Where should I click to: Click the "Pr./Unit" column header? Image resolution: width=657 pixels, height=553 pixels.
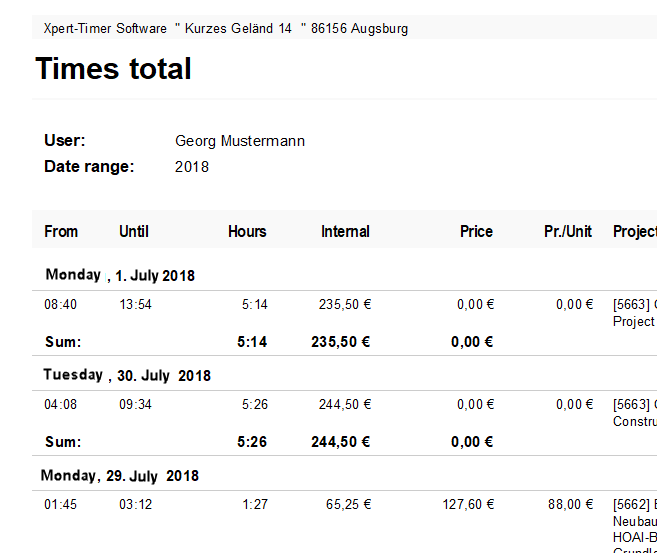[x=568, y=231]
